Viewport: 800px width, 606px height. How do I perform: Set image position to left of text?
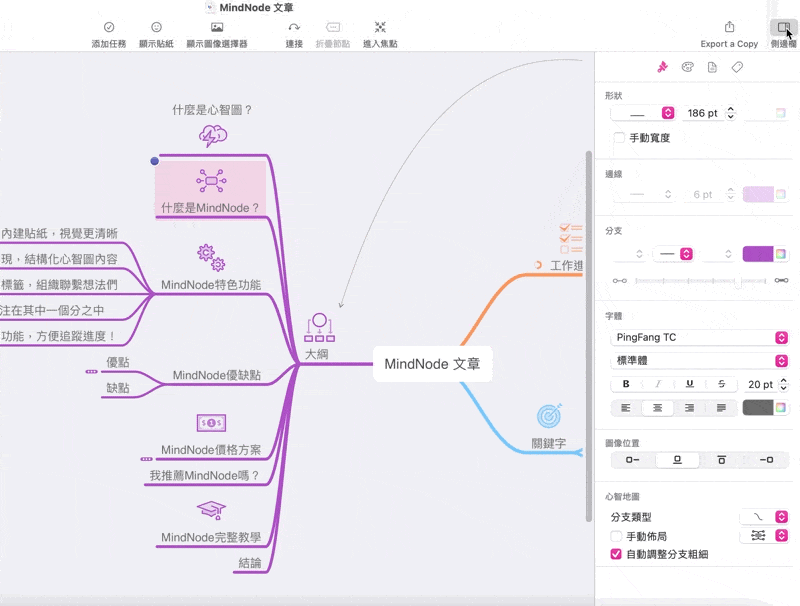(633, 460)
